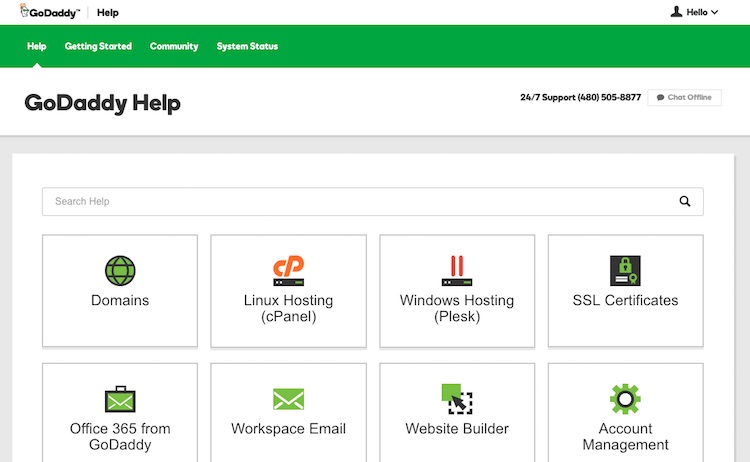Open the Domains label text

click(x=120, y=300)
